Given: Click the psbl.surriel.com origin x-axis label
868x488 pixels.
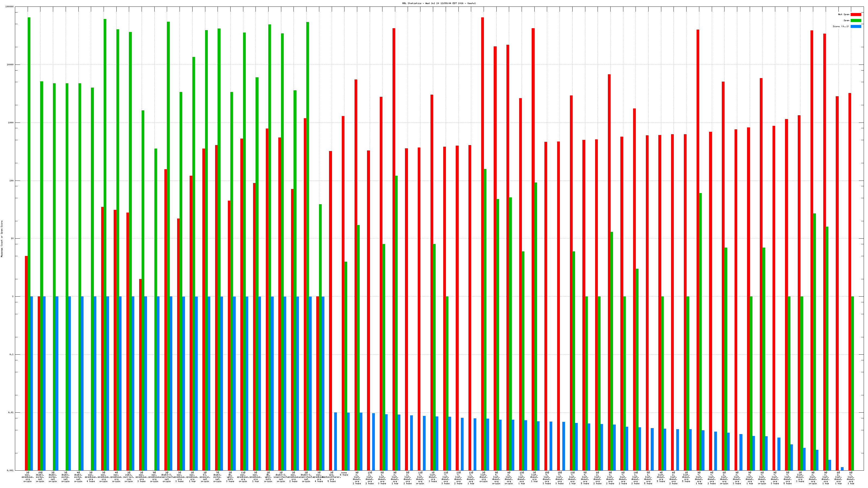Looking at the screenshot, I should (129, 477).
